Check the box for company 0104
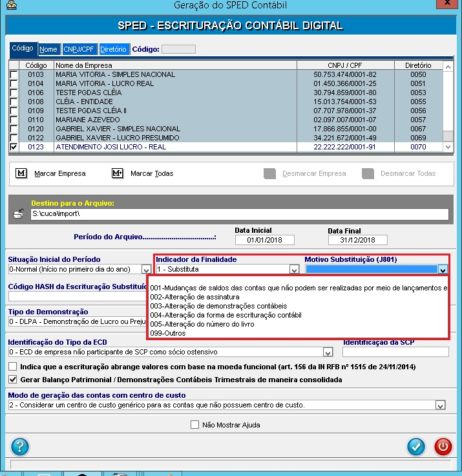 (x=14, y=83)
